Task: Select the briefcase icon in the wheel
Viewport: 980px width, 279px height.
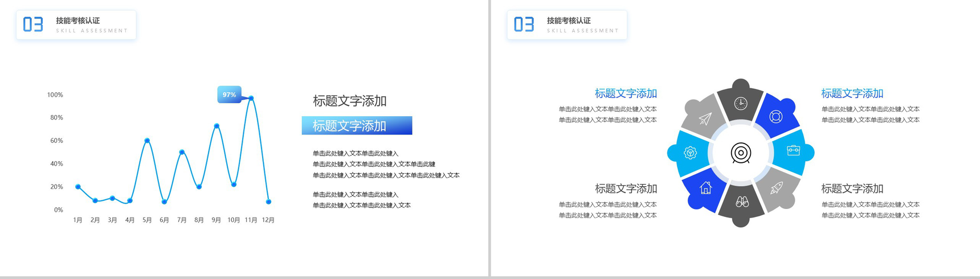Action: click(x=793, y=150)
